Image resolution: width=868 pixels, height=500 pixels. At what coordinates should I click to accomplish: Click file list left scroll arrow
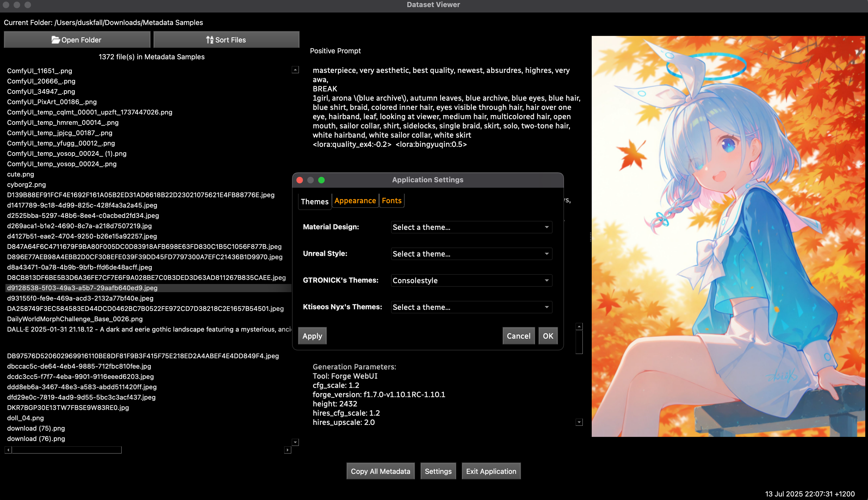[8, 450]
